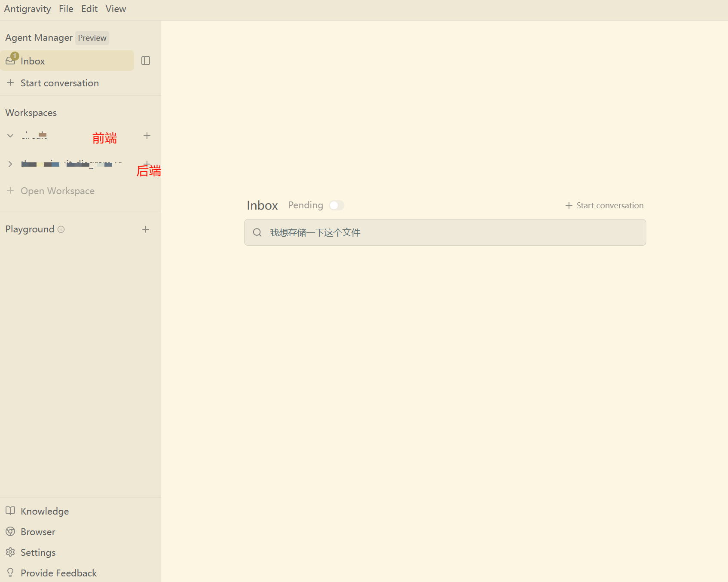This screenshot has width=728, height=582.
Task: Click the plus icon beside sidebar Start conversation
Action: [11, 82]
